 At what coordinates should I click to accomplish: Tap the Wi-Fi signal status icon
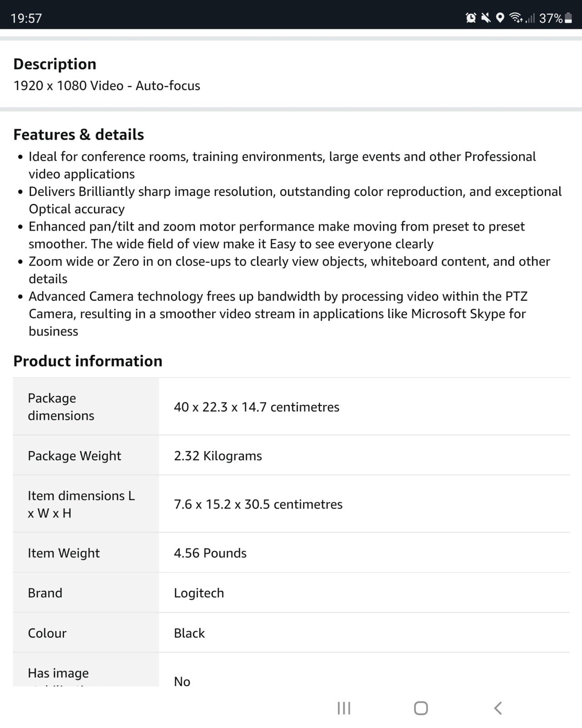[516, 18]
